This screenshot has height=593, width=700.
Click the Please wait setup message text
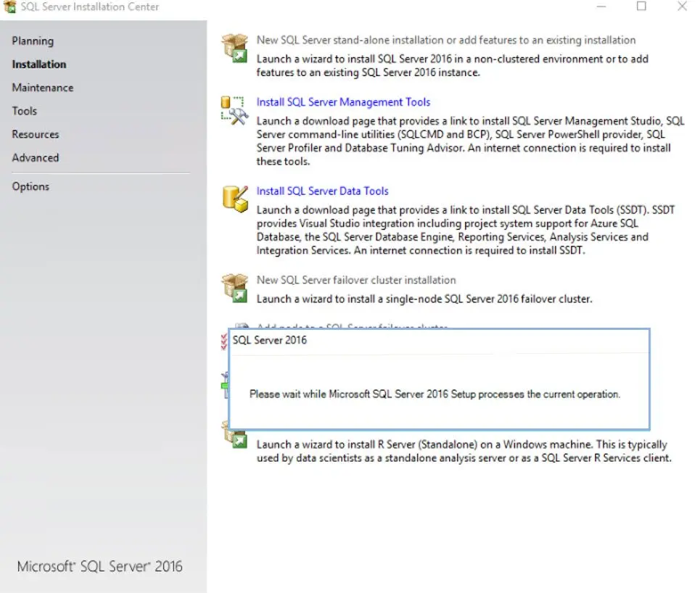click(x=435, y=394)
